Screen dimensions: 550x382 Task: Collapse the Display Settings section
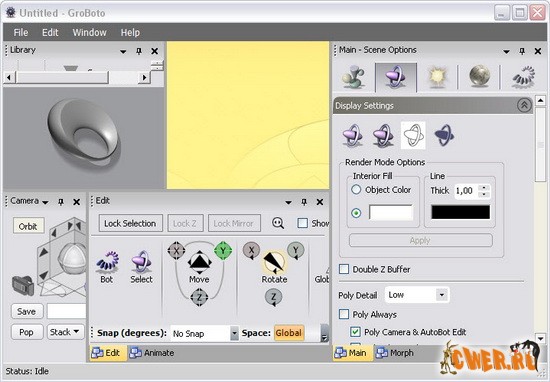[524, 105]
